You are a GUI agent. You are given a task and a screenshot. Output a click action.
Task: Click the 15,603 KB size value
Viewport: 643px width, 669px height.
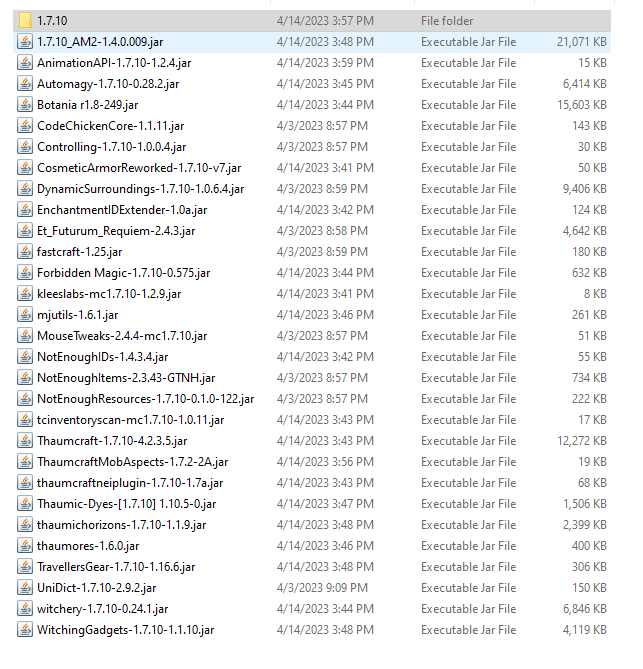click(582, 105)
